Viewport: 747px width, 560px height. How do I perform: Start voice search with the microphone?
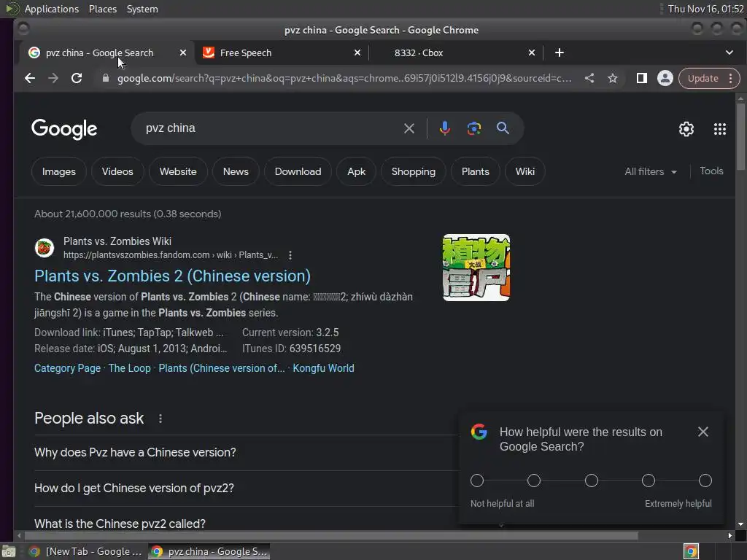(444, 128)
